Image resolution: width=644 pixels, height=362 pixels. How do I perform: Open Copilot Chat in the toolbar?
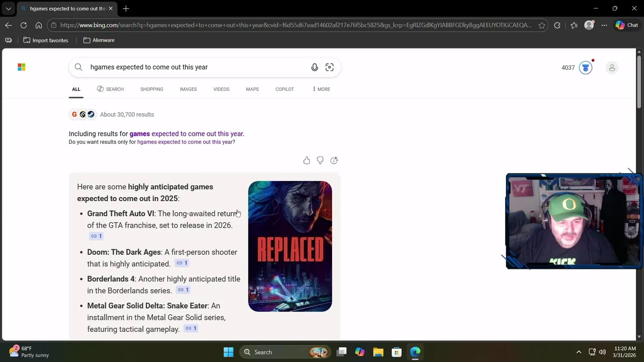(x=627, y=25)
